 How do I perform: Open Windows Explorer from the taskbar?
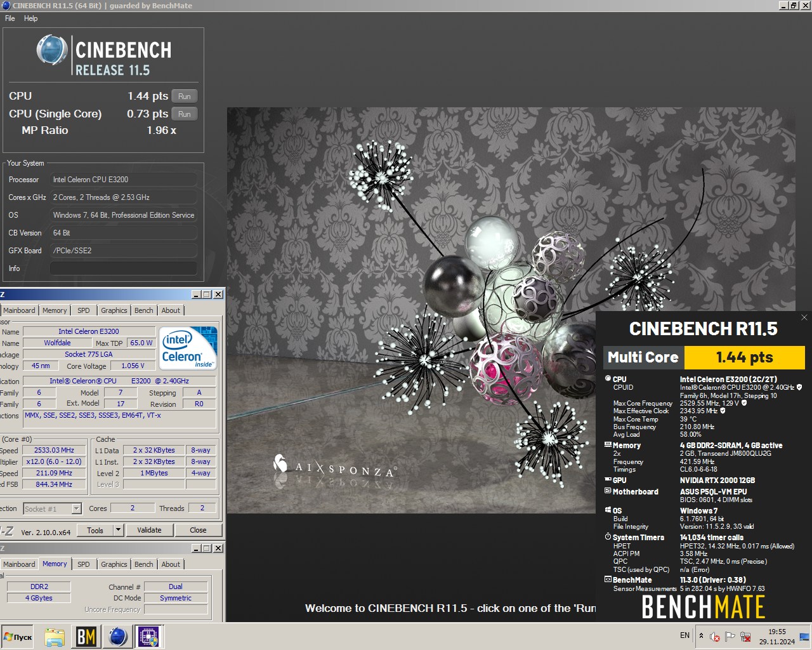(55, 637)
